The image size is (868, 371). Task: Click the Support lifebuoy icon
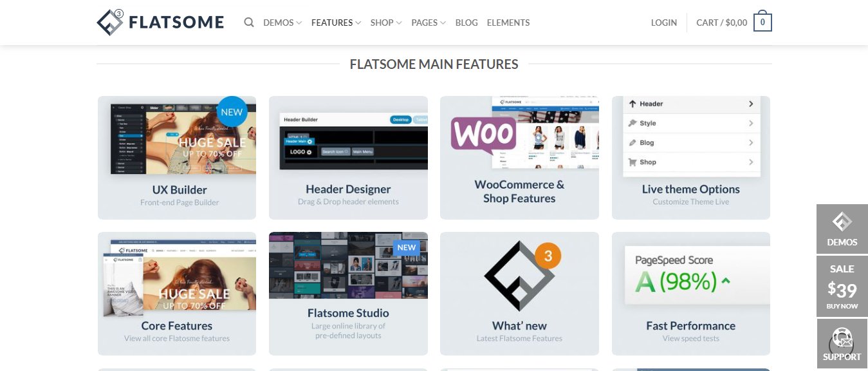pyautogui.click(x=842, y=339)
